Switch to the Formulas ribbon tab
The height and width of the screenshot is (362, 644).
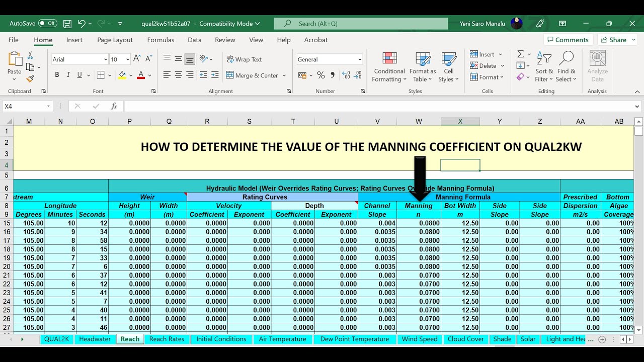point(160,40)
